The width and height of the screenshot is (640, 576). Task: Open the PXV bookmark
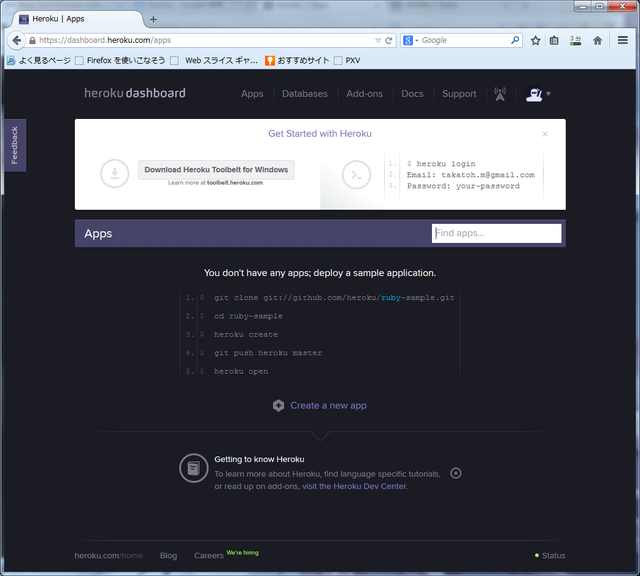(x=347, y=60)
